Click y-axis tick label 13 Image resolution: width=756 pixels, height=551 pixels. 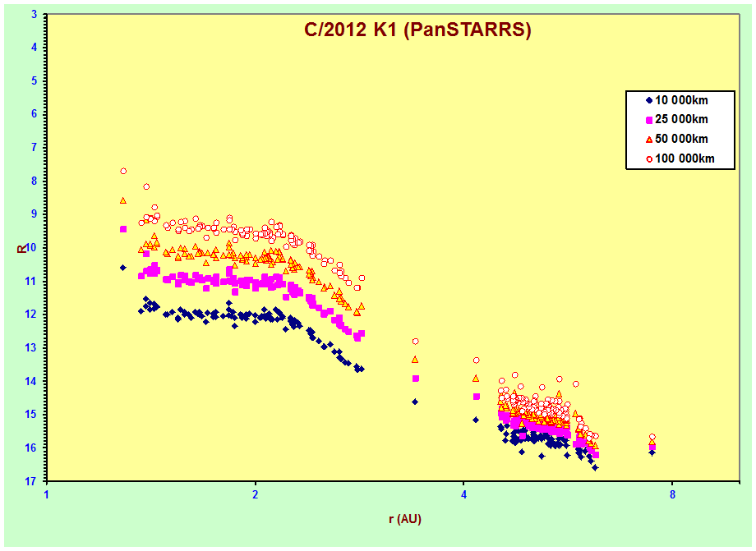point(32,347)
